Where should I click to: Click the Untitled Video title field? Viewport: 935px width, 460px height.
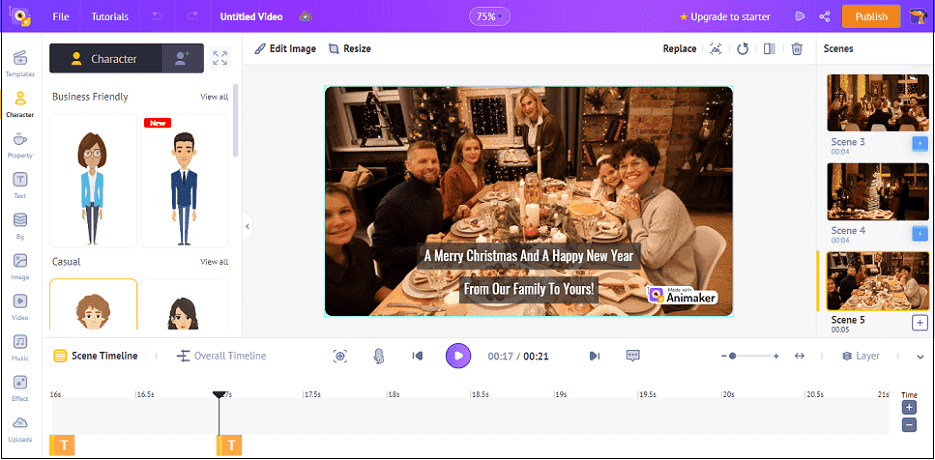[251, 17]
